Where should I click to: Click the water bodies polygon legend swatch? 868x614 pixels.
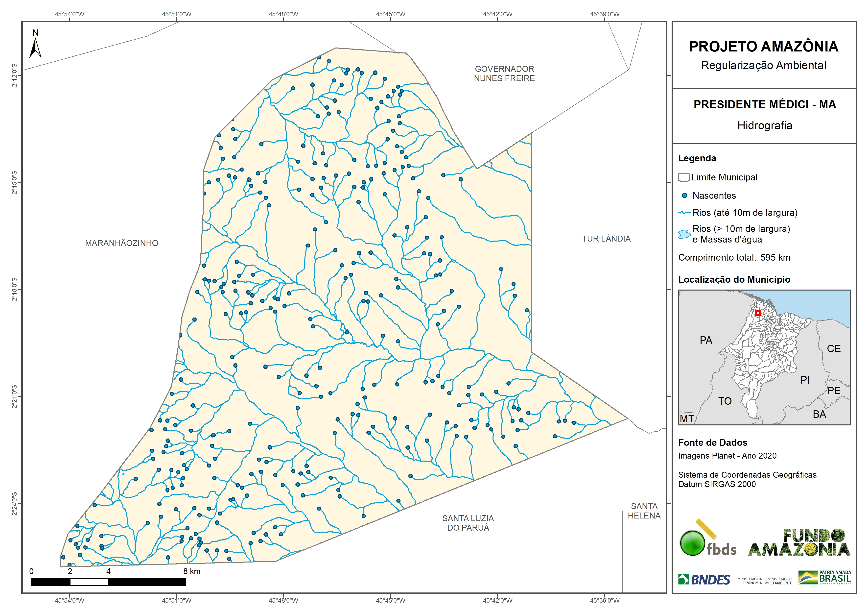pyautogui.click(x=684, y=234)
